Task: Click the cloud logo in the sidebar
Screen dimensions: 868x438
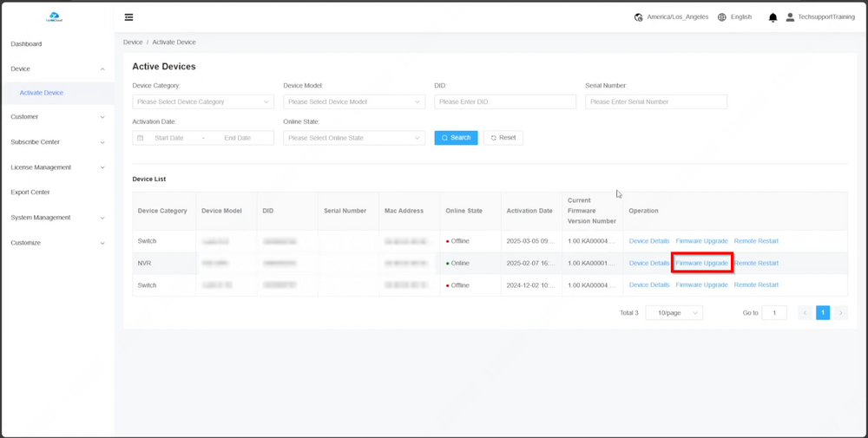Action: [x=54, y=16]
